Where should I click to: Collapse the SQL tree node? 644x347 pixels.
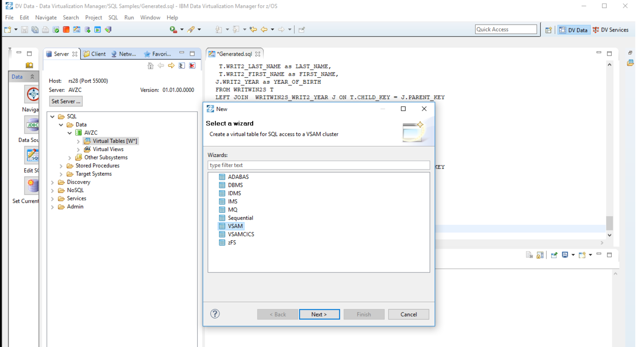(52, 116)
